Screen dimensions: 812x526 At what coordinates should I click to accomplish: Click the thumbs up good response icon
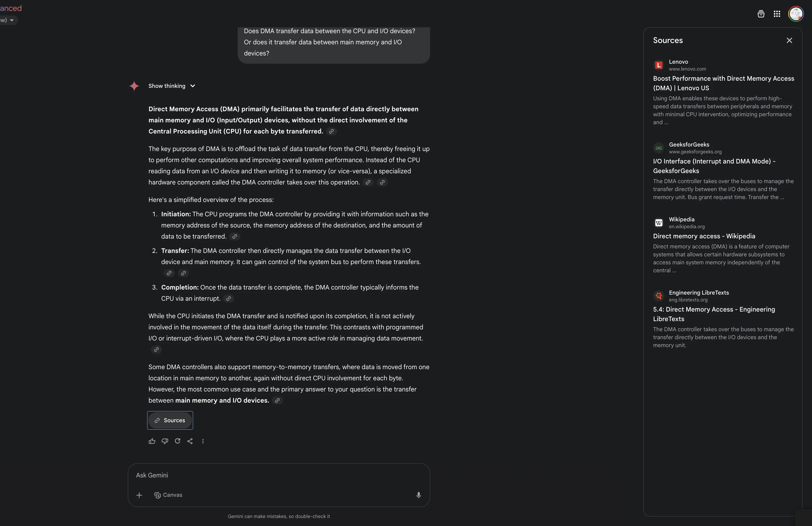152,441
